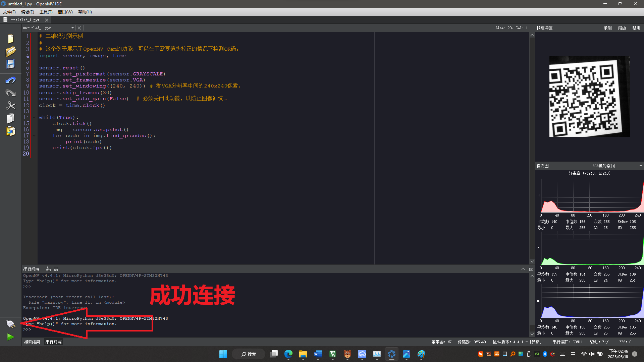Run the script with the green play button
Viewport: 644px width, 362px height.
(x=10, y=337)
